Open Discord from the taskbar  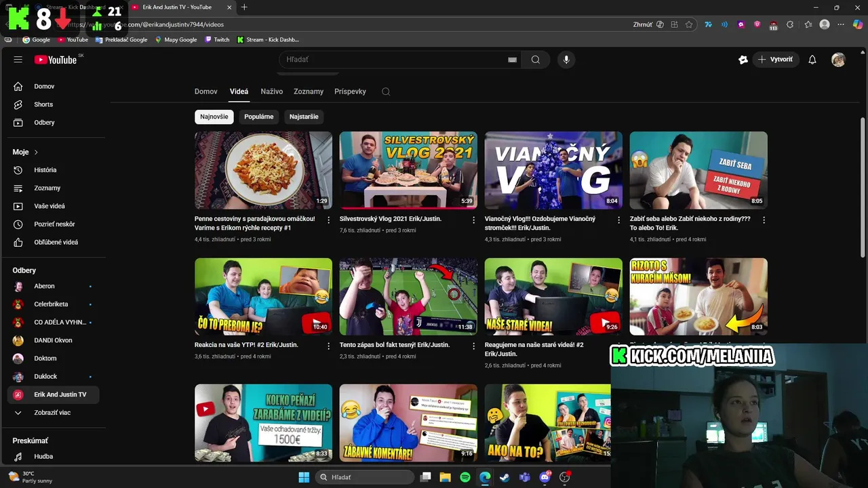click(x=545, y=477)
